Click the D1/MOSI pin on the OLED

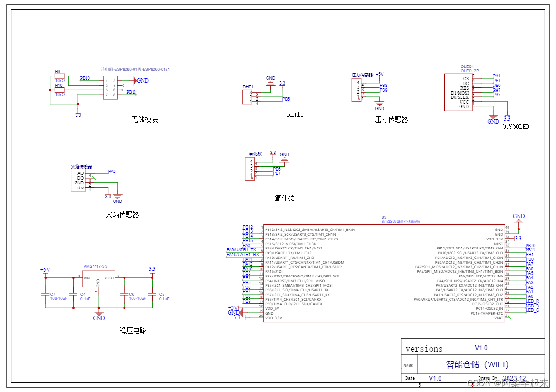[460, 93]
